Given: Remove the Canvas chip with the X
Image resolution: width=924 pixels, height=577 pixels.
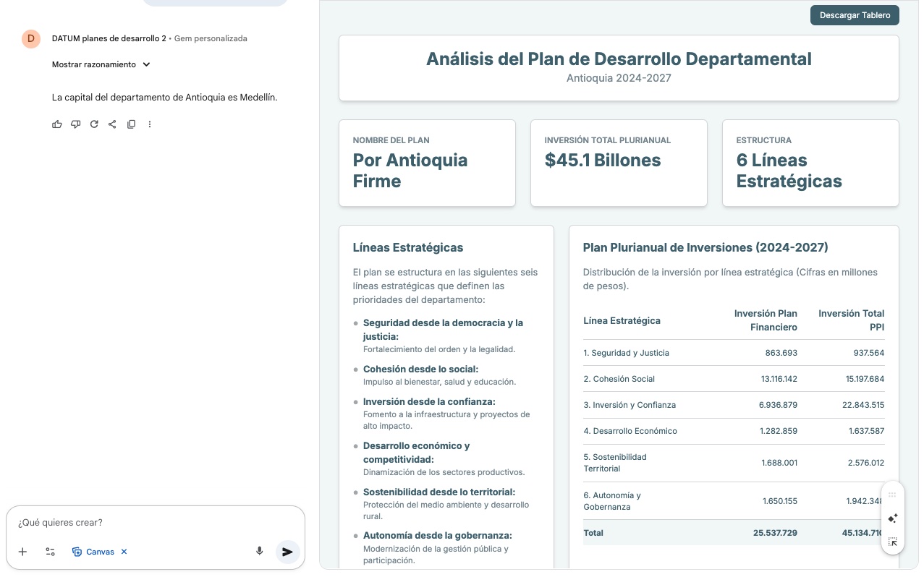Looking at the screenshot, I should click(x=124, y=552).
